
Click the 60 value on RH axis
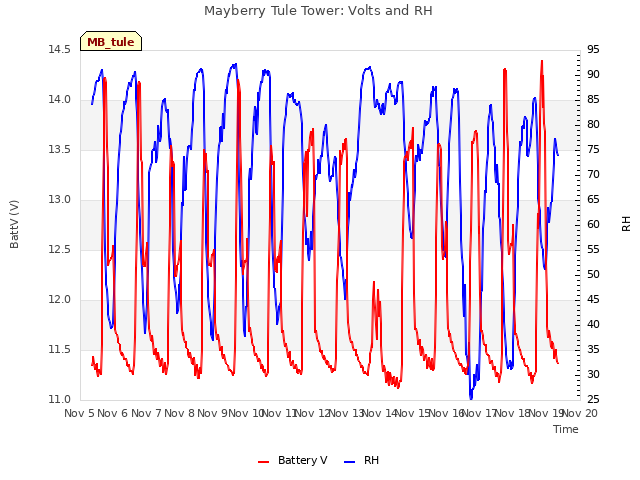[593, 224]
